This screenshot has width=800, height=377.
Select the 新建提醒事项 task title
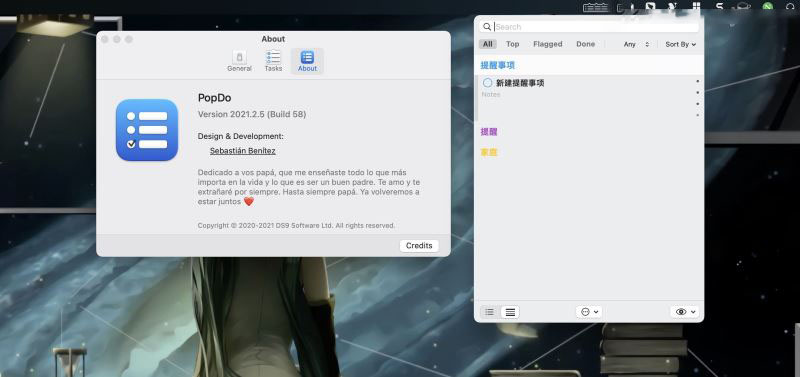point(520,83)
